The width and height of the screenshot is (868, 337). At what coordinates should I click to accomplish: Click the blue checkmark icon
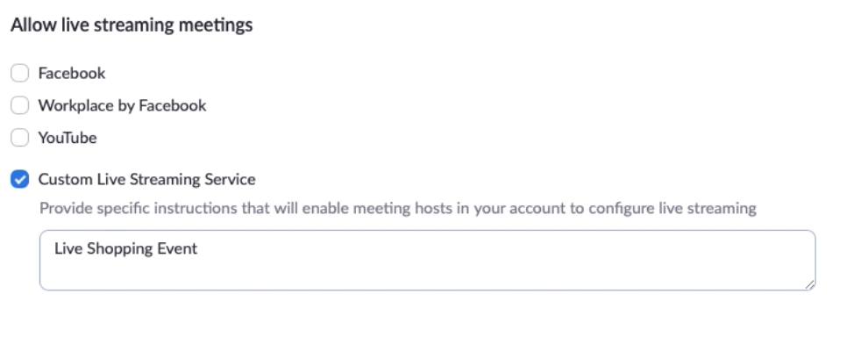pos(20,179)
